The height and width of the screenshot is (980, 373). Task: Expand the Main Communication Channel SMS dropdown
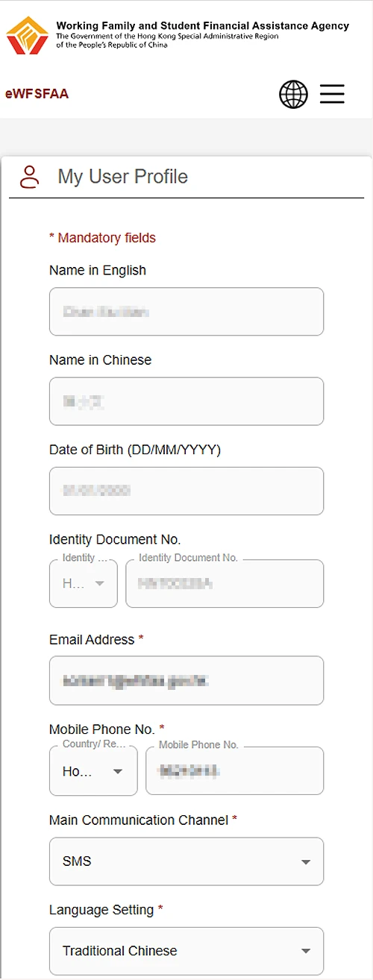click(186, 861)
